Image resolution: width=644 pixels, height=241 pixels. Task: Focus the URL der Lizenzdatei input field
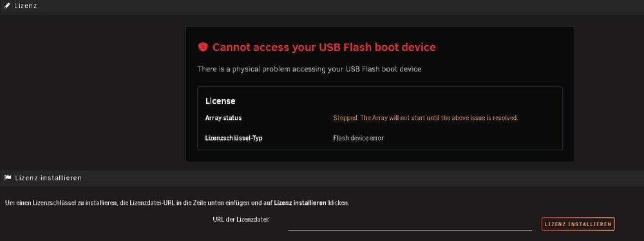tap(410, 224)
